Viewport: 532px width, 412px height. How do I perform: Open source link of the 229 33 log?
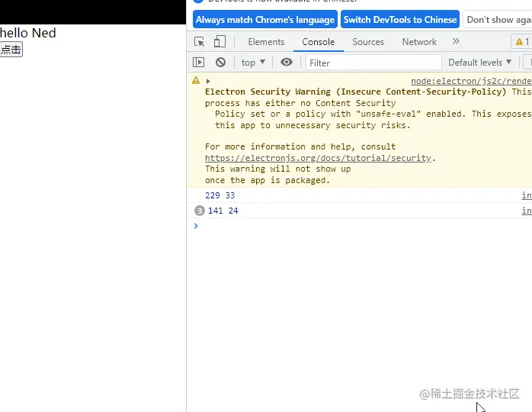coord(527,195)
